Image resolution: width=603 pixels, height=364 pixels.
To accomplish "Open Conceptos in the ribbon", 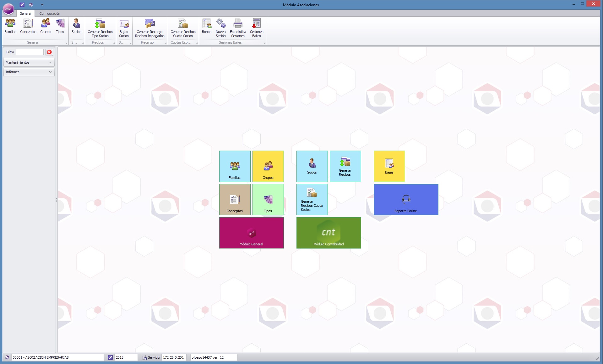I will (28, 26).
